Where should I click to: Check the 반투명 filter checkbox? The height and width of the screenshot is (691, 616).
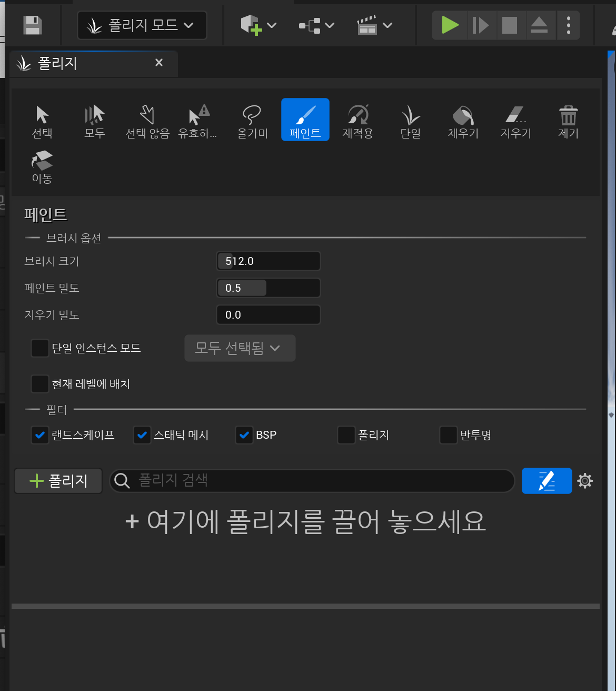(449, 436)
